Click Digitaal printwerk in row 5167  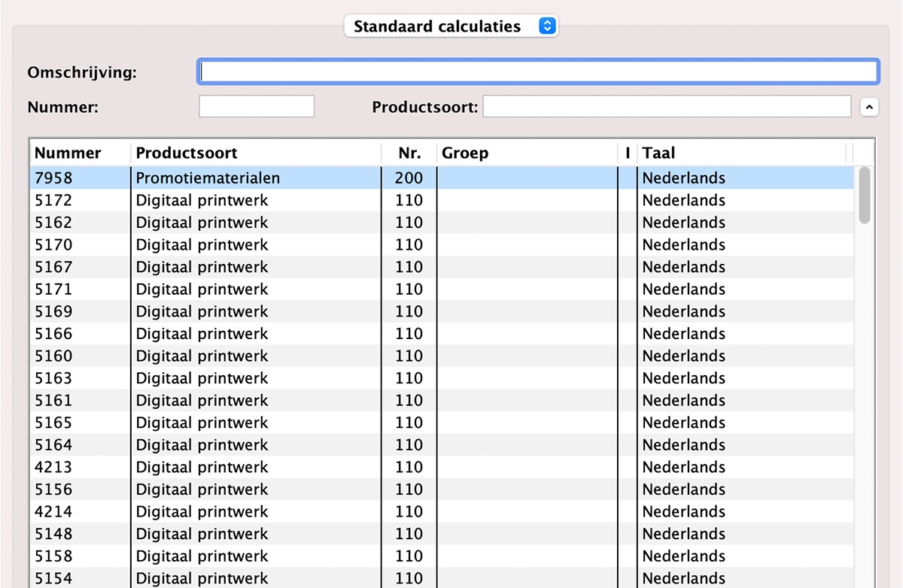202,267
